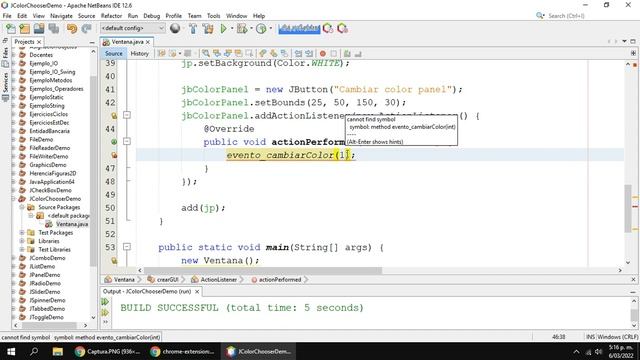Click the memory usage bar to run GC
640x360 pixels.
(x=299, y=29)
